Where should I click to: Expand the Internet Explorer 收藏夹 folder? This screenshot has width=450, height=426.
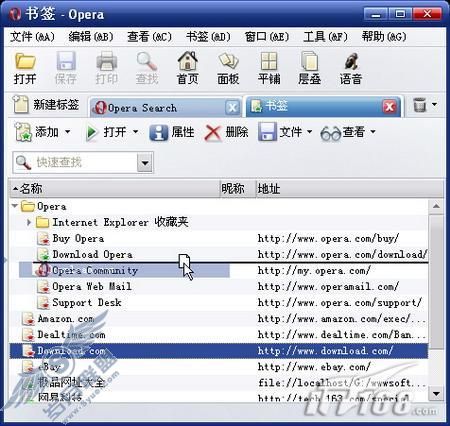[29, 222]
